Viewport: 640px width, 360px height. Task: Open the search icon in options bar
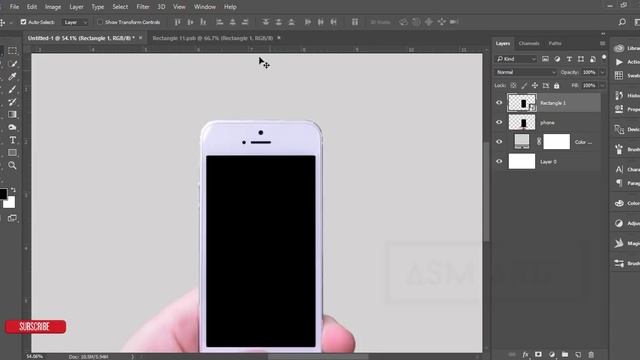pos(622,22)
